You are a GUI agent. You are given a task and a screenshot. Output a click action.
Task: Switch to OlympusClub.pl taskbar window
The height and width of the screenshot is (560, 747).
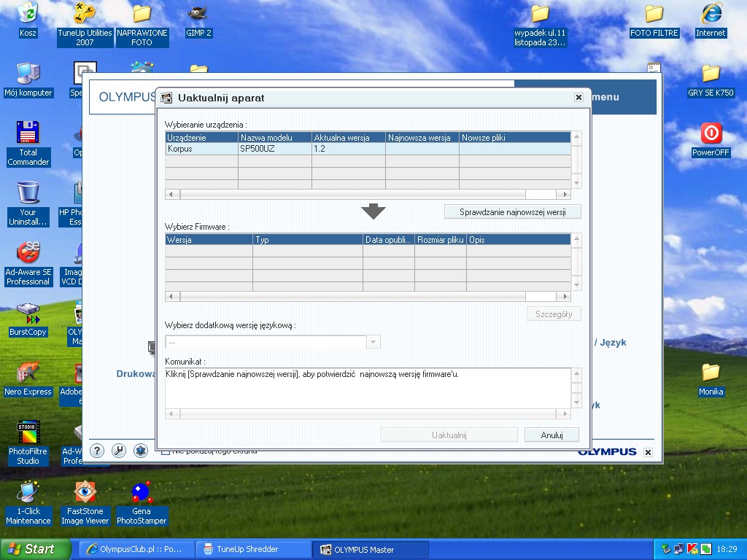[x=136, y=549]
